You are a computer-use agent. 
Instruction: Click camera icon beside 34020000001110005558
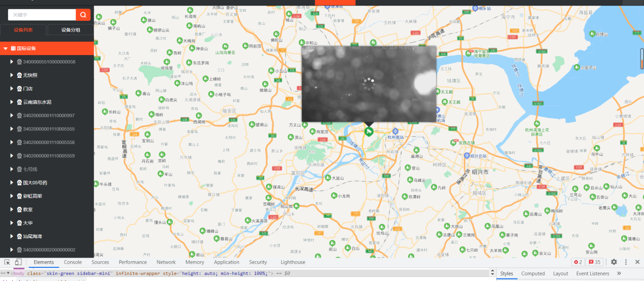[x=19, y=142]
